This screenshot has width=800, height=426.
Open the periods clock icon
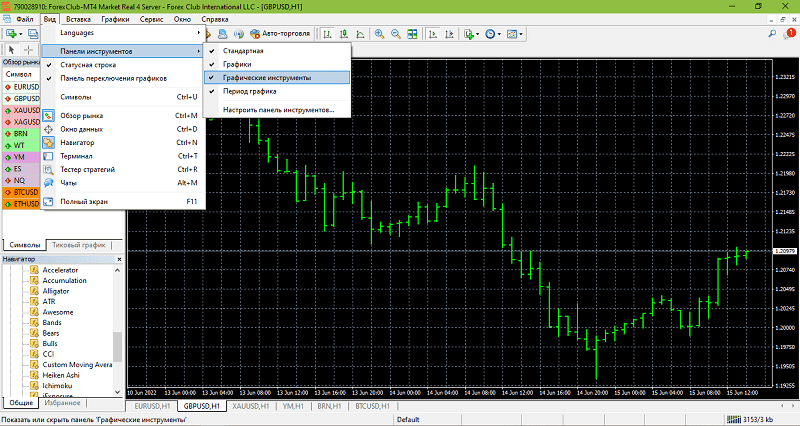click(490, 34)
